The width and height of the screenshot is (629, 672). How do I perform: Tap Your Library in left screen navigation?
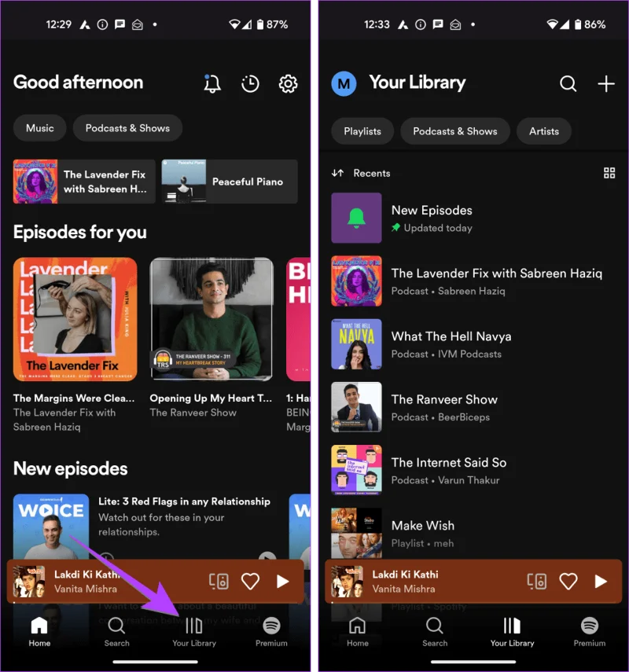[194, 631]
